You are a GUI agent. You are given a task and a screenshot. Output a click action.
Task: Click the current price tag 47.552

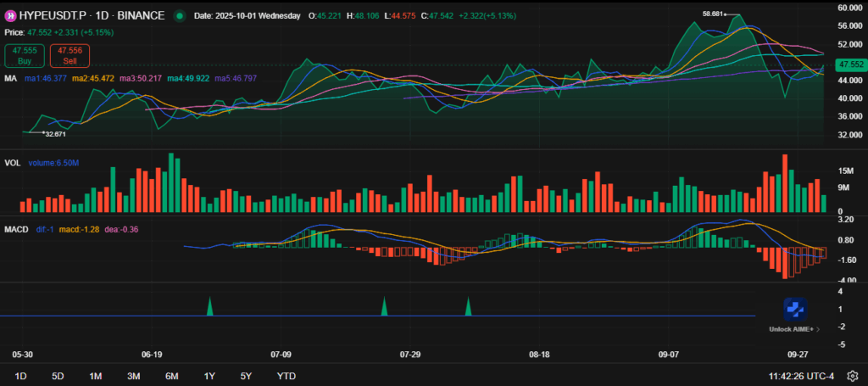point(849,64)
